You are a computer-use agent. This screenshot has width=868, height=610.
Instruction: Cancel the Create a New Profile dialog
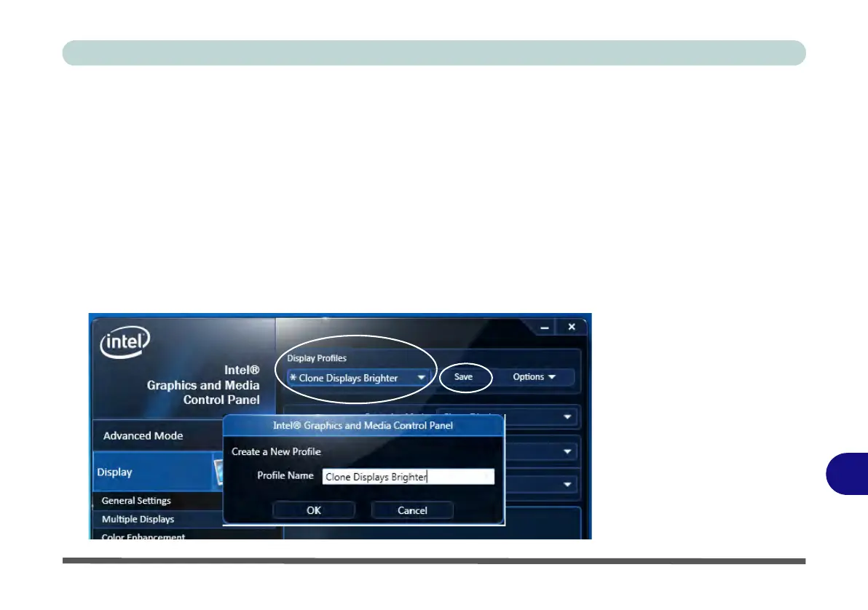[x=412, y=510]
